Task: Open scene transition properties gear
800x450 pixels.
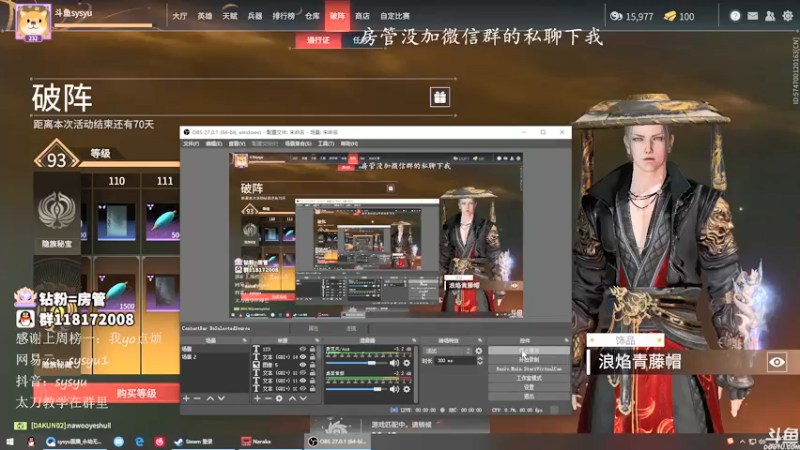Action: click(x=479, y=351)
